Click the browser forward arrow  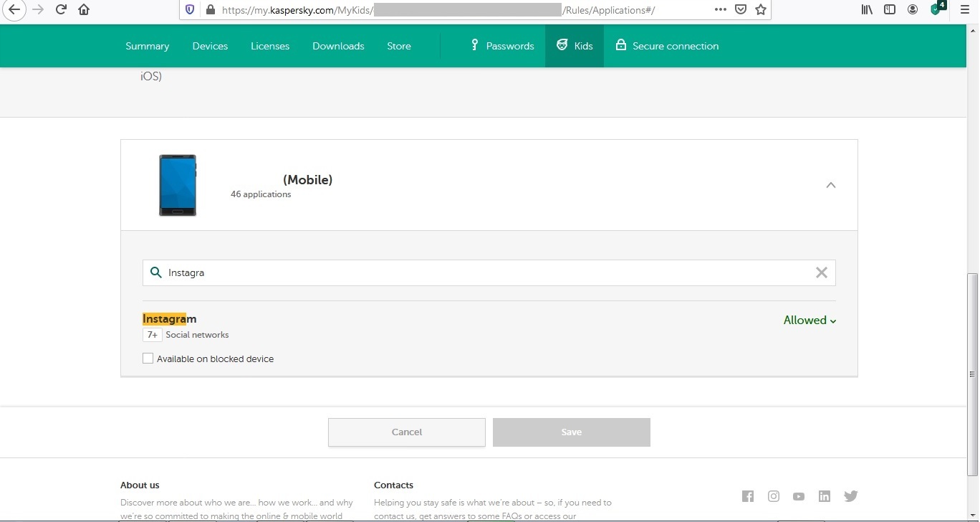click(38, 10)
